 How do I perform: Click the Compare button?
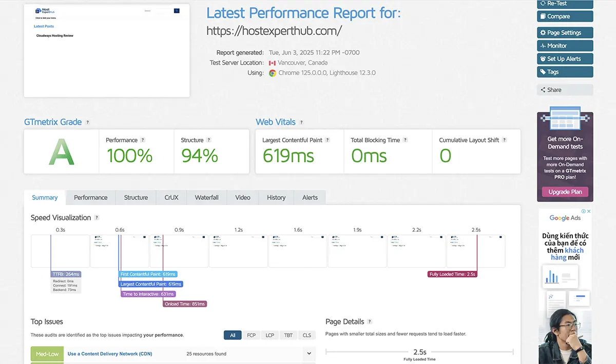[565, 16]
